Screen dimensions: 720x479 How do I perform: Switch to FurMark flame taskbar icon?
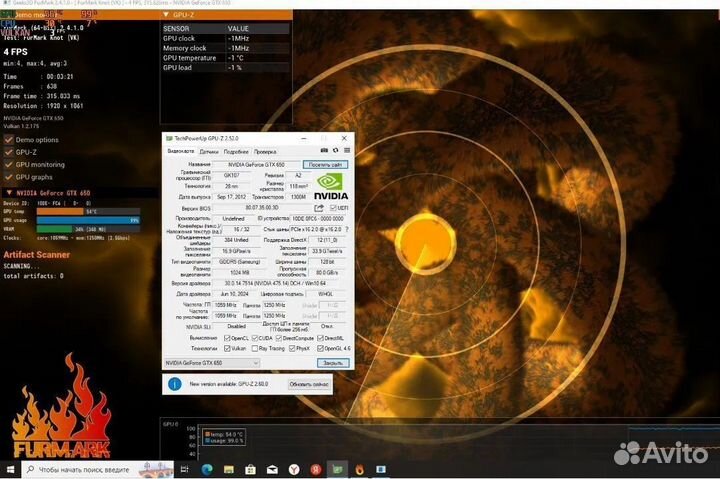360,469
